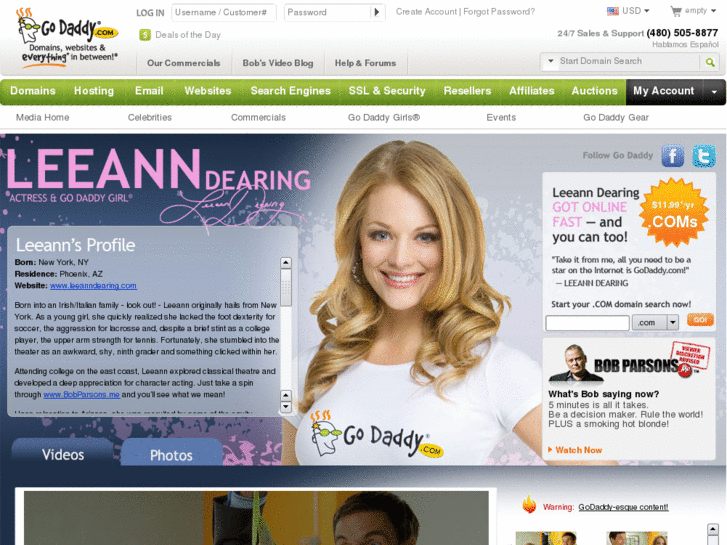Click the Go Daddy logo
727x545 pixels.
[x=68, y=38]
